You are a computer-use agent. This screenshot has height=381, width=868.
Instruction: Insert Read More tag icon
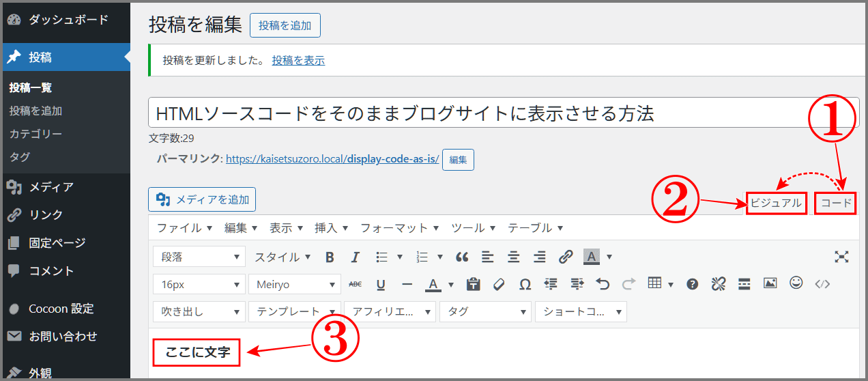(x=744, y=284)
